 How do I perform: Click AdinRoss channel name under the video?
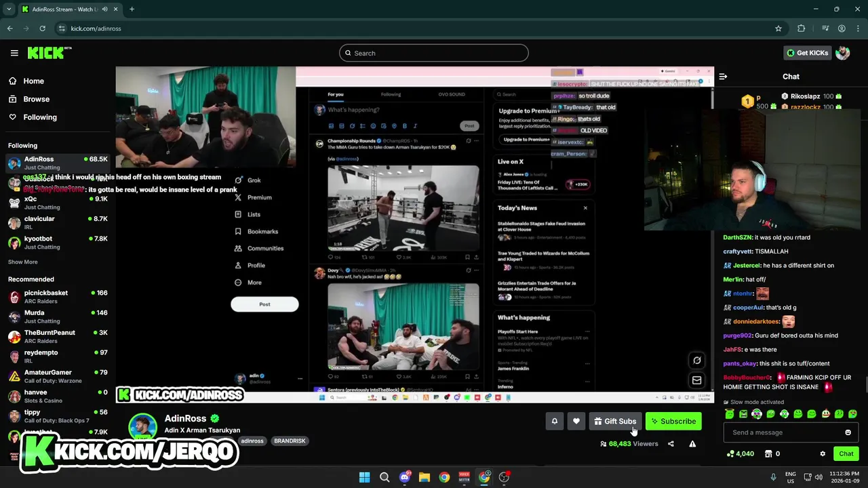(185, 419)
